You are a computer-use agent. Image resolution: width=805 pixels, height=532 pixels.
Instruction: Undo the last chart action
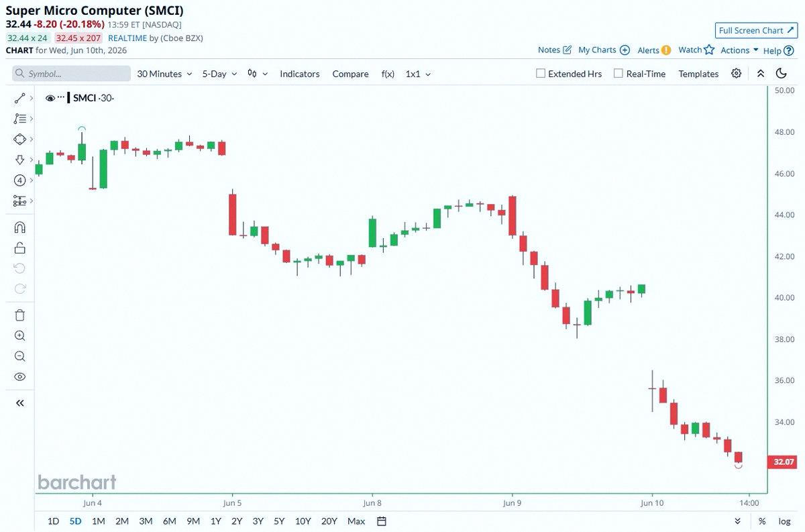[19, 268]
